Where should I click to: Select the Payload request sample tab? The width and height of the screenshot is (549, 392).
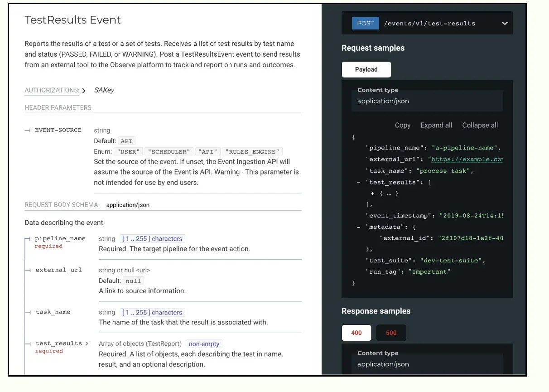(366, 69)
